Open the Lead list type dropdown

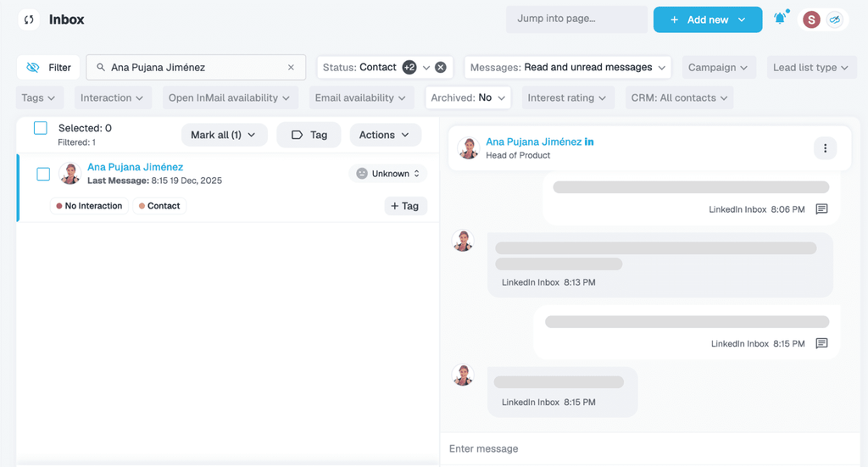click(x=811, y=68)
